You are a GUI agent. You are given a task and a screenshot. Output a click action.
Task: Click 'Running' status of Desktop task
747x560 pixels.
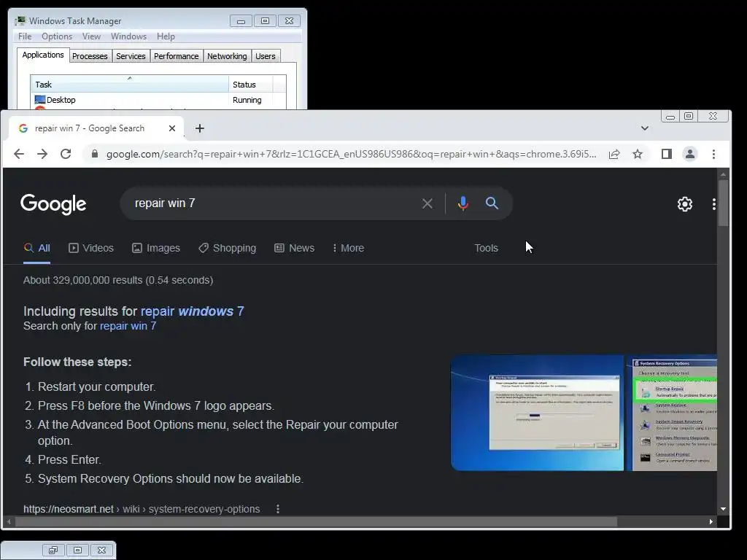[247, 100]
